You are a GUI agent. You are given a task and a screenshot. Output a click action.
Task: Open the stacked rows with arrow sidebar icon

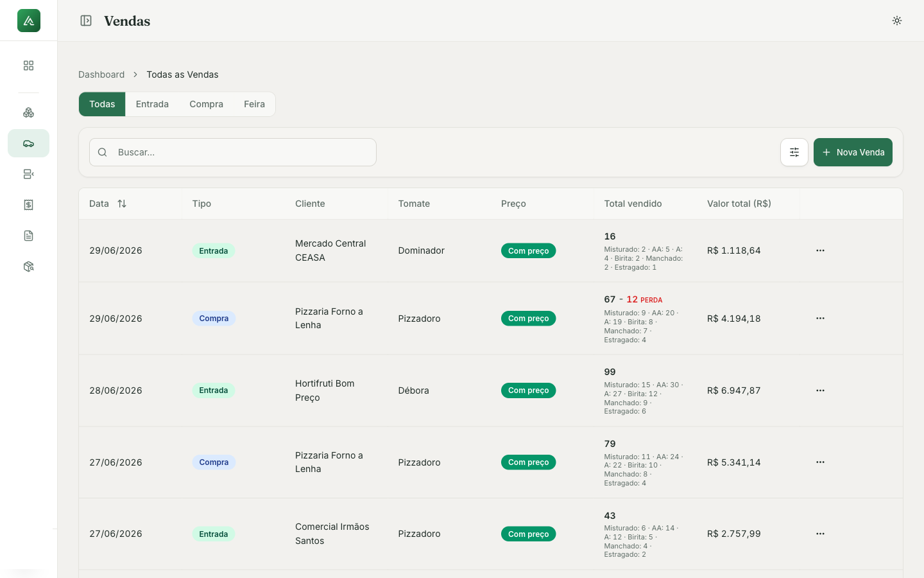[x=28, y=174]
